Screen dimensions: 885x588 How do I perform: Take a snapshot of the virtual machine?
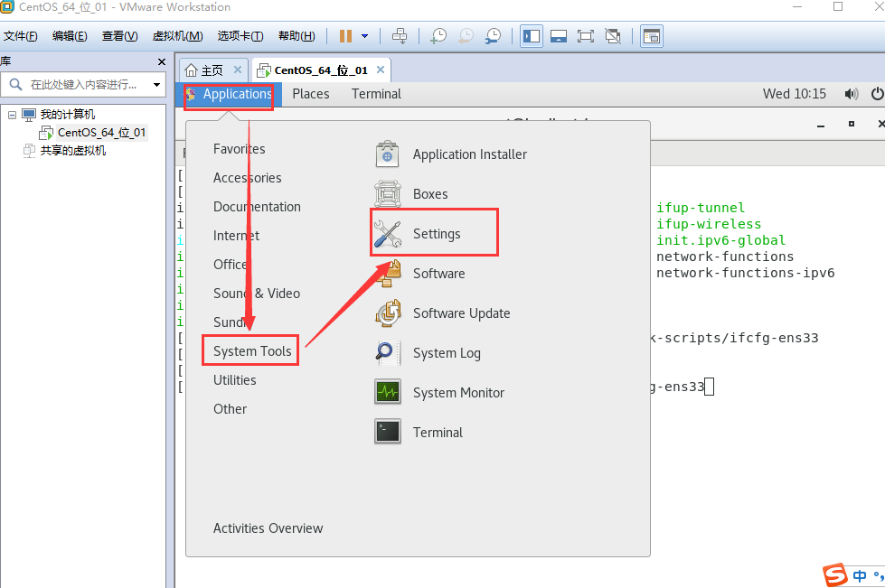pos(438,36)
